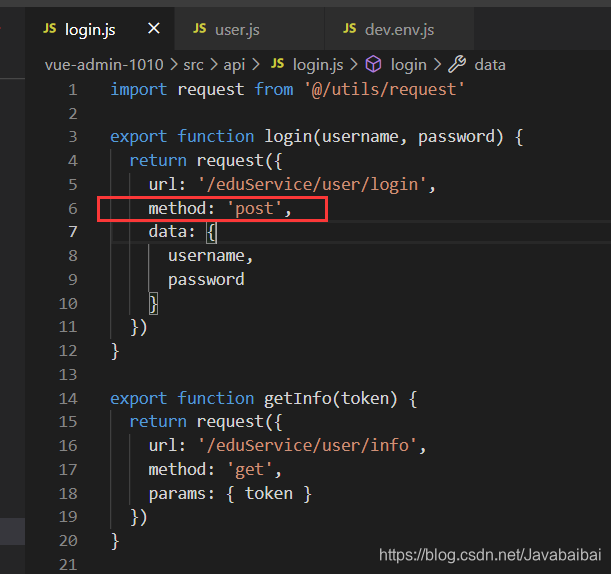Expand the chevron after vue-admin-1010 breadcrumb
This screenshot has height=574, width=611.
click(174, 64)
